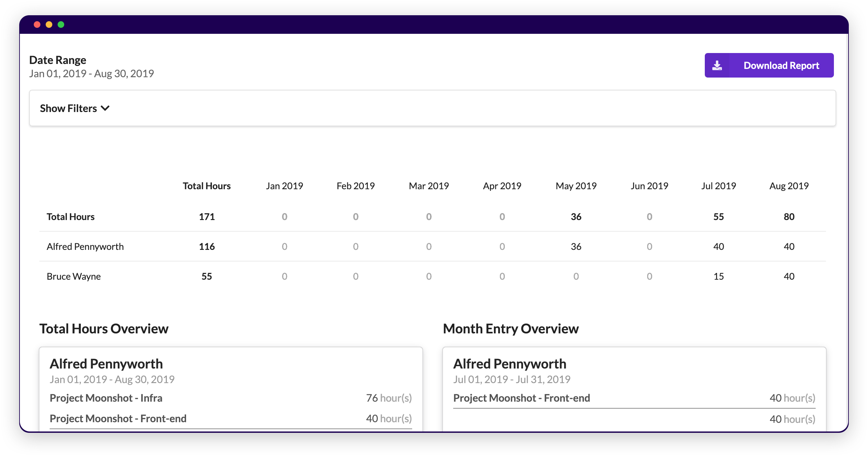Open the Alfred Pennyworth row

(85, 247)
